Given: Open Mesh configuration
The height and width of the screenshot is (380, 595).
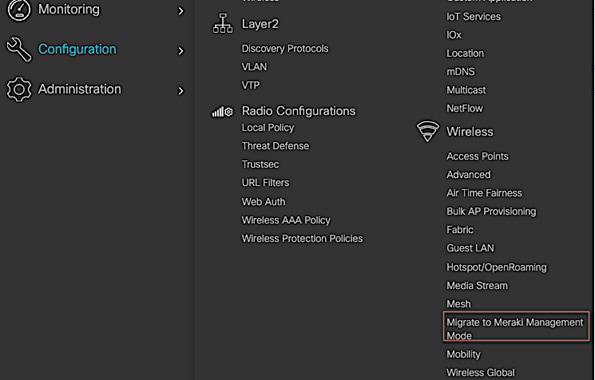Looking at the screenshot, I should [459, 304].
